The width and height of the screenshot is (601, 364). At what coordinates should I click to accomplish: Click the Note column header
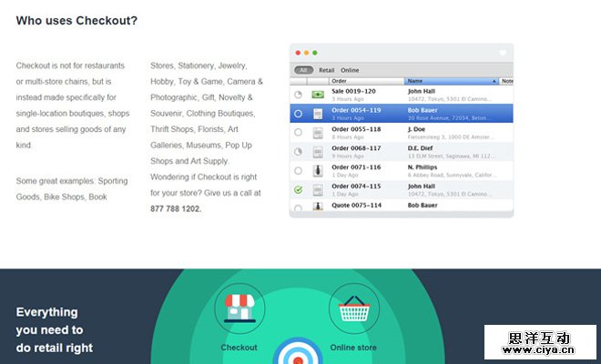(507, 81)
